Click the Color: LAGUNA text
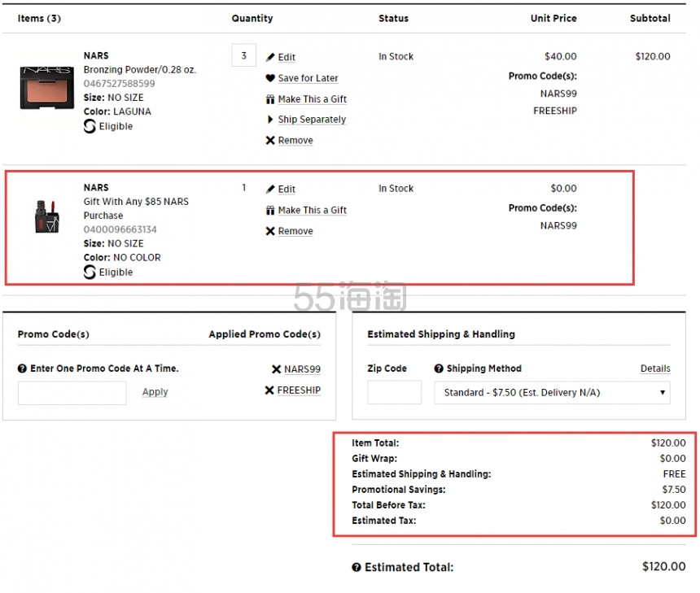The image size is (700, 593). pos(117,111)
